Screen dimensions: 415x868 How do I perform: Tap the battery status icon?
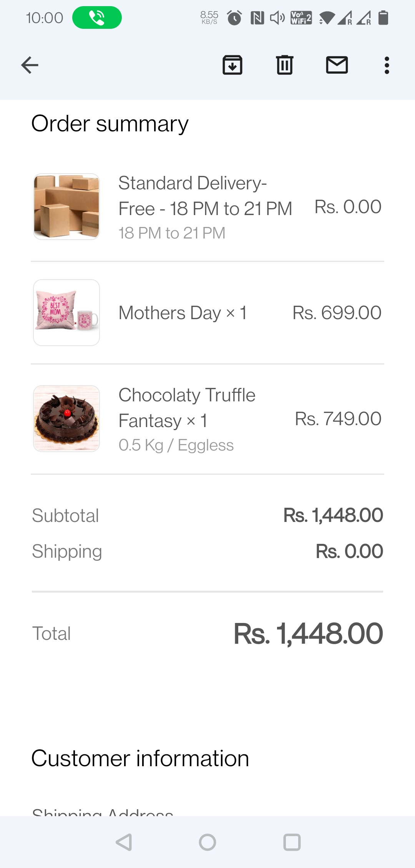pos(383,18)
